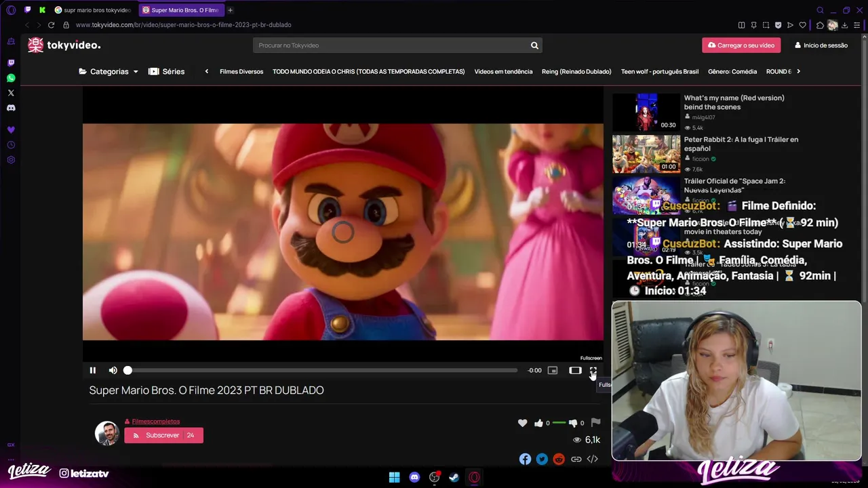Viewport: 868px width, 488px height.
Task: Click the address bar URL
Action: coord(183,25)
